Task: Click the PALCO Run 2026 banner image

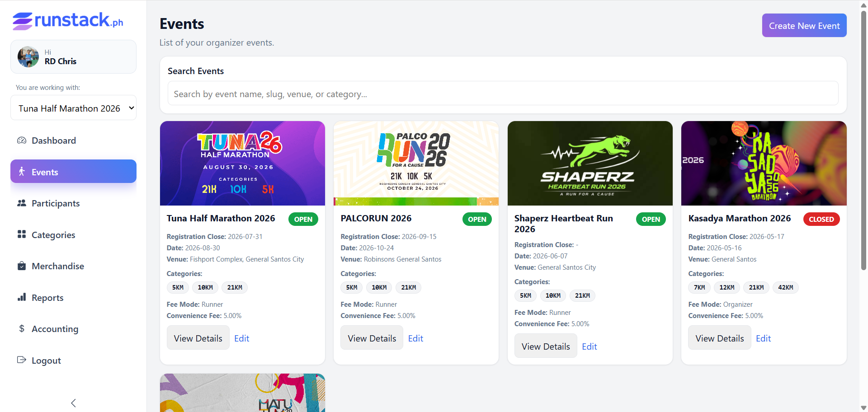Action: pos(416,163)
